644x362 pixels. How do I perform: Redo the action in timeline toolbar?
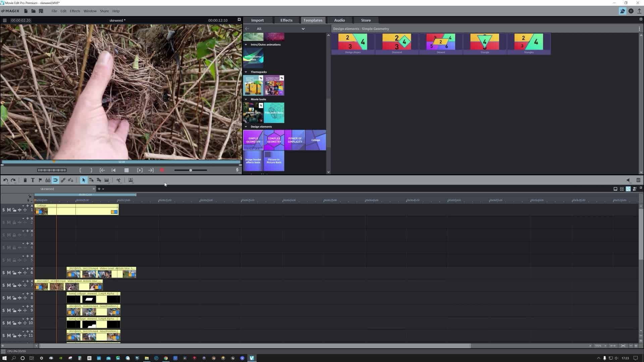coord(13,180)
